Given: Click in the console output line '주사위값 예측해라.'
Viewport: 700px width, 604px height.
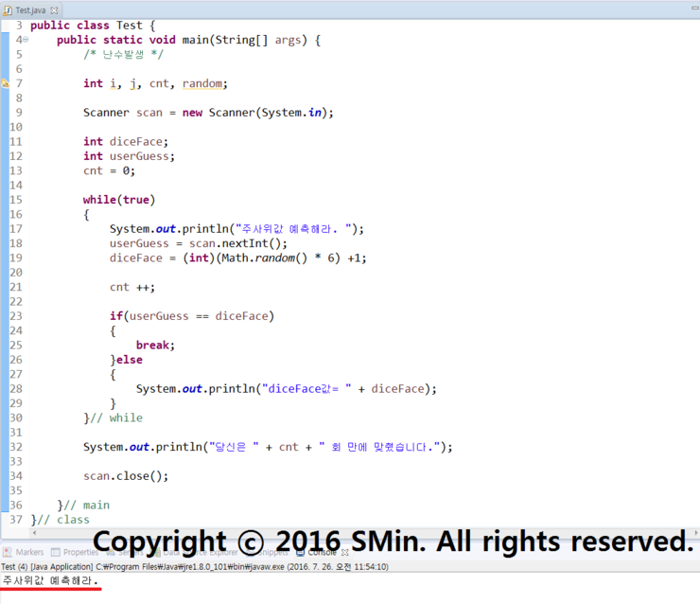Looking at the screenshot, I should point(50,580).
